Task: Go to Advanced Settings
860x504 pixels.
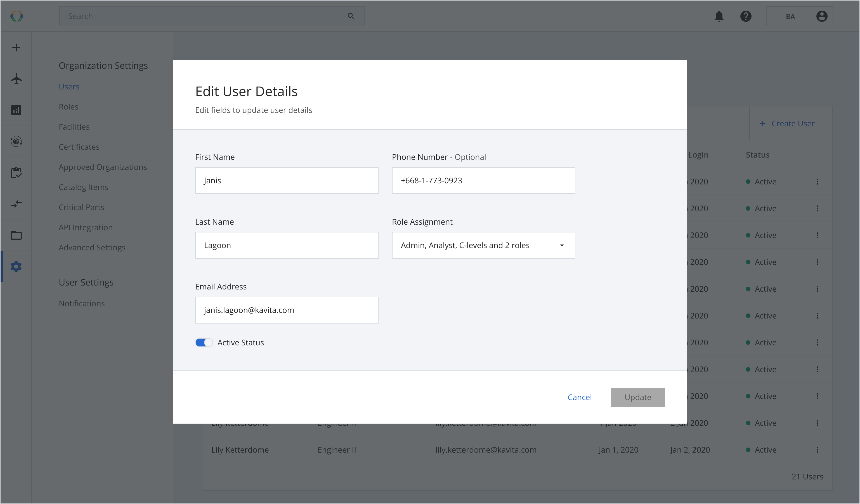Action: (92, 248)
